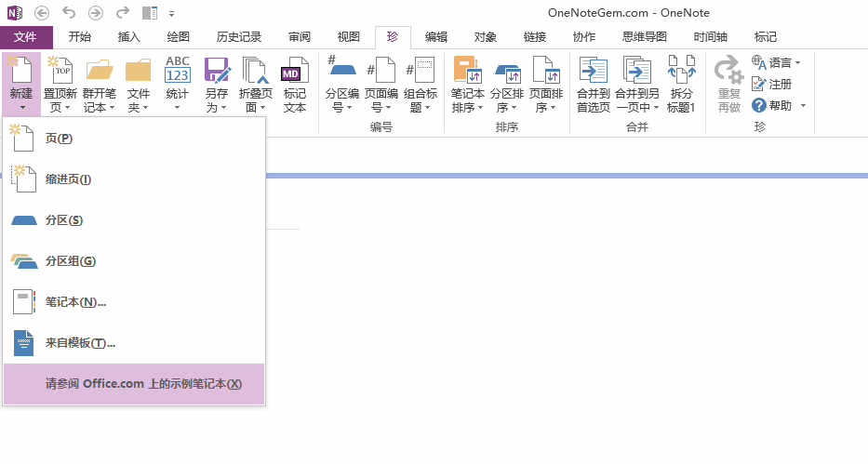Open the 帮助 help menu

pos(779,105)
